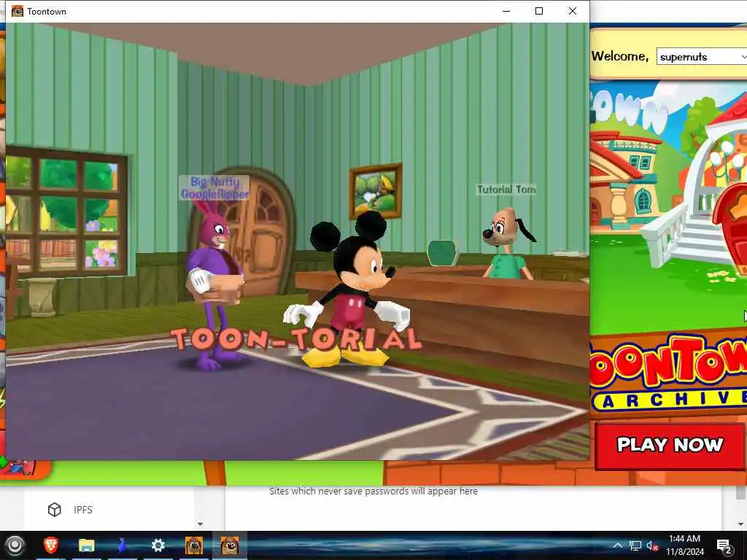
Task: Click the TOON-TORIAL title text
Action: (x=296, y=339)
